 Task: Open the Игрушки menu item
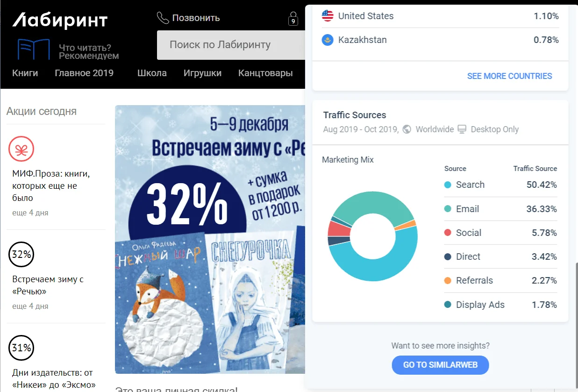[x=202, y=73]
